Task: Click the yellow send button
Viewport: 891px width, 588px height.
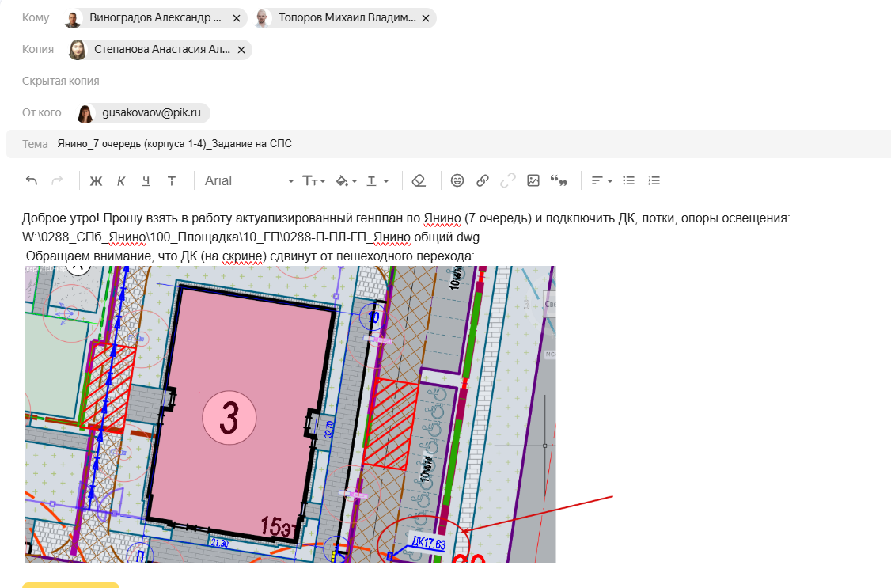Action: tap(71, 585)
